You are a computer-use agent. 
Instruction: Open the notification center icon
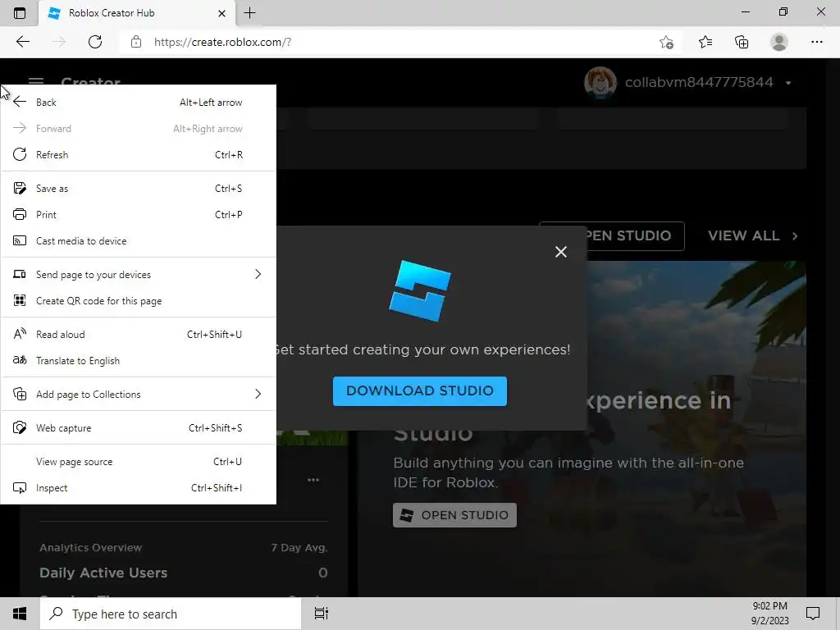coord(813,614)
